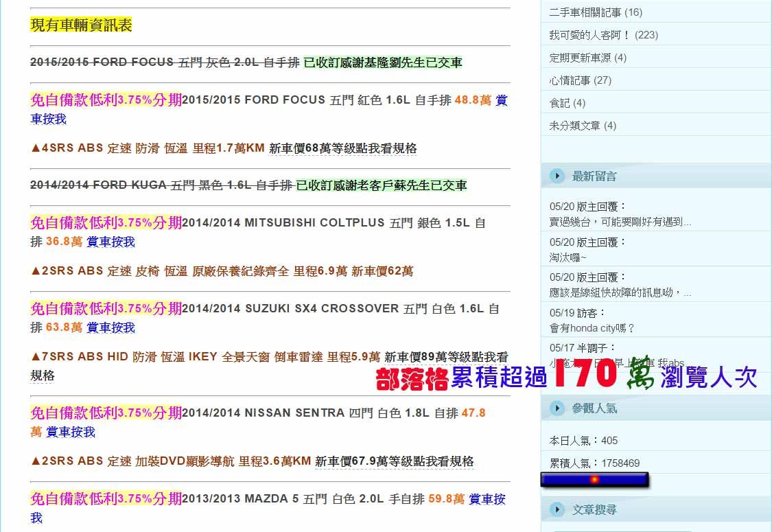Click the arrow icon beside 最新留言
The width and height of the screenshot is (772, 532).
coord(557,176)
